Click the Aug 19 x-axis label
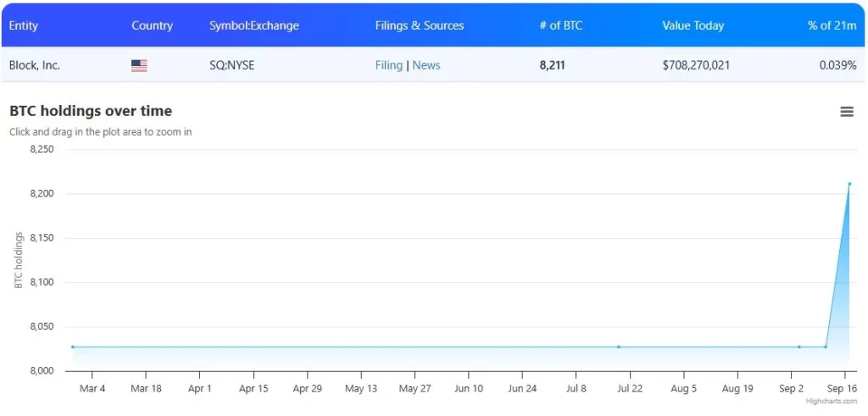Image resolution: width=868 pixels, height=416 pixels. (737, 388)
